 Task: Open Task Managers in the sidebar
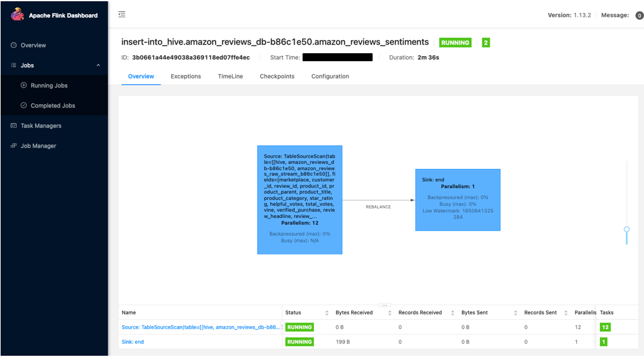(x=54, y=126)
